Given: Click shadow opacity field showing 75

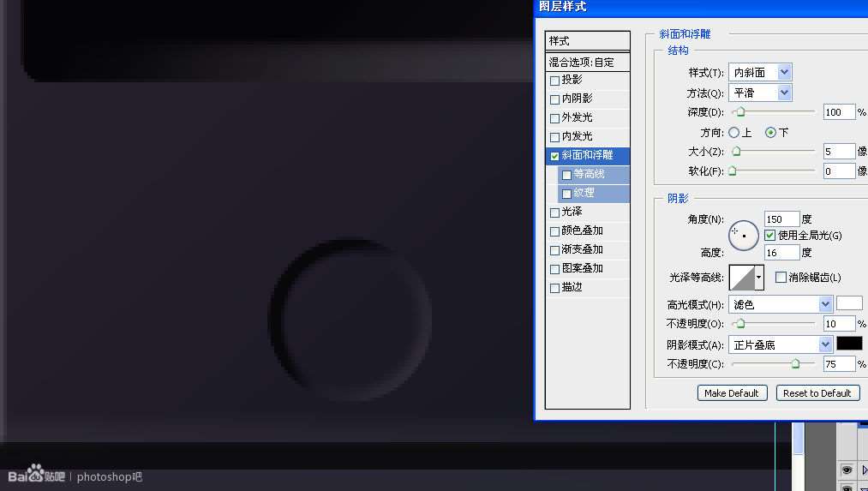Looking at the screenshot, I should pos(839,364).
